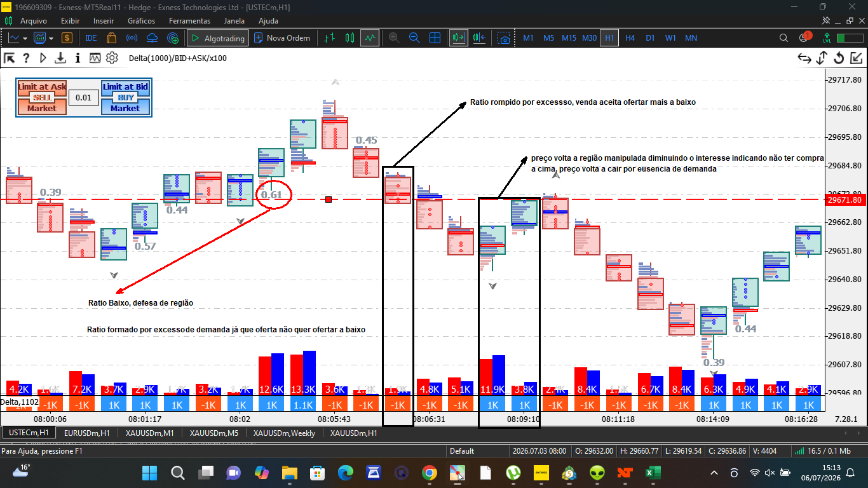Expand the line chart type dropdown arrow
This screenshot has height=488, width=868.
click(25, 38)
